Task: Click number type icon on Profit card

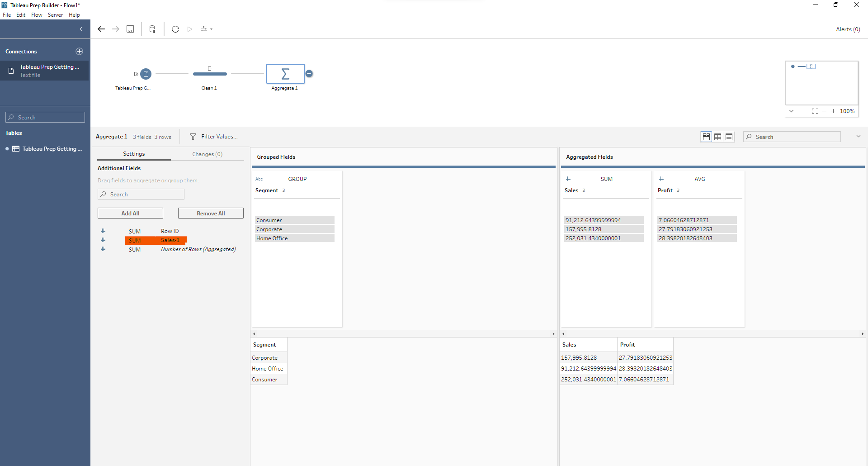Action: coord(661,179)
